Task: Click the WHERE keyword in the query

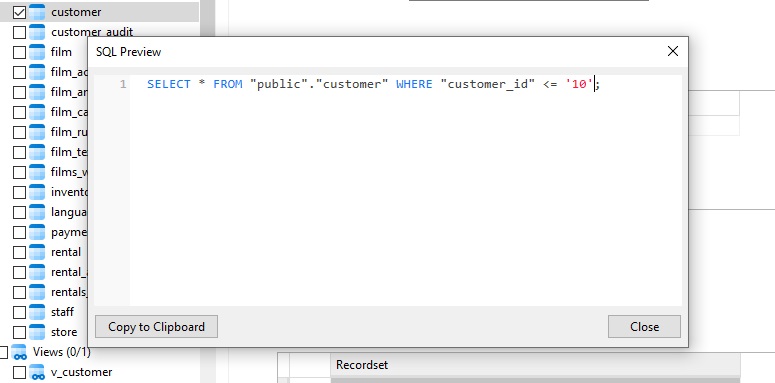Action: click(414, 84)
